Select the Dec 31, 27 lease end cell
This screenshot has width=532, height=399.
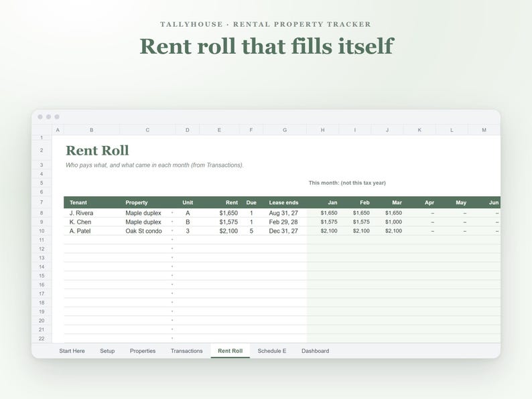click(285, 231)
